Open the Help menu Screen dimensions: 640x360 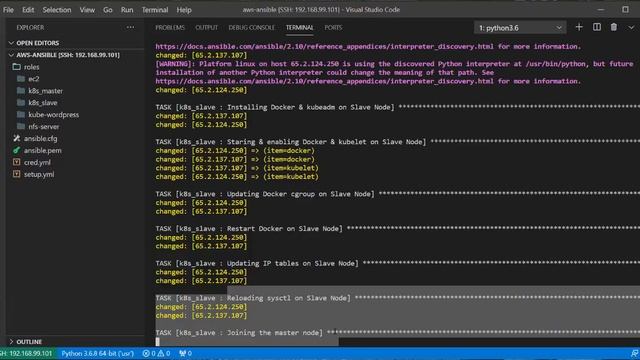[184, 10]
